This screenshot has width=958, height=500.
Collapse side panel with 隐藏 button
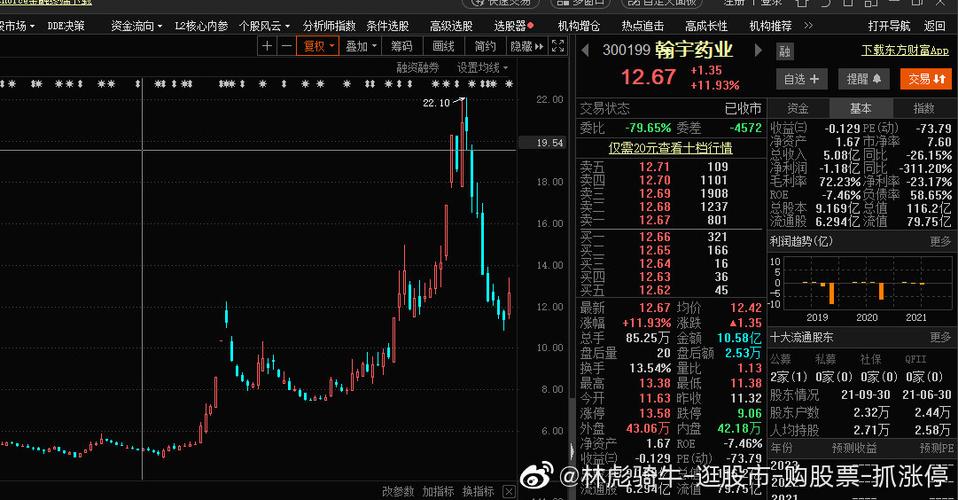coord(527,46)
